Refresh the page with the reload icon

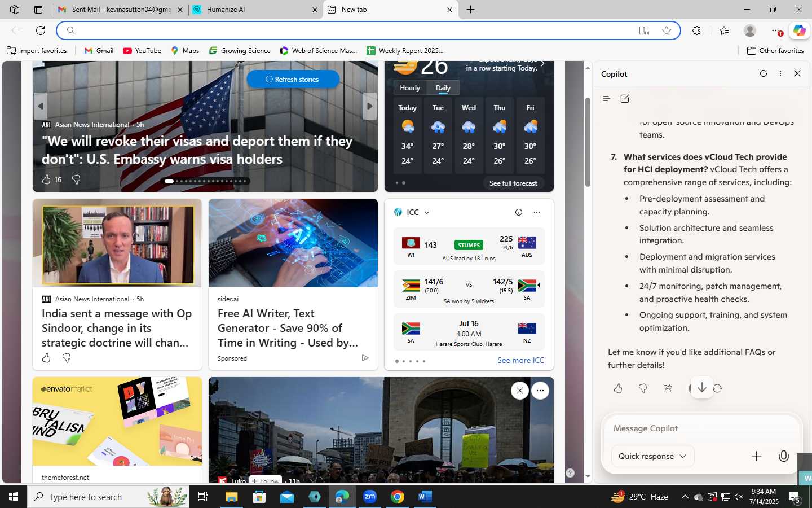[x=41, y=30]
